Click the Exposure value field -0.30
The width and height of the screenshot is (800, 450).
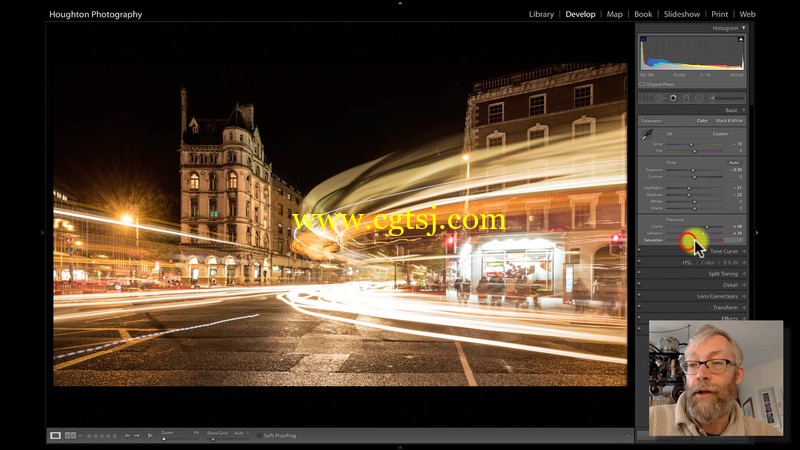(x=736, y=170)
